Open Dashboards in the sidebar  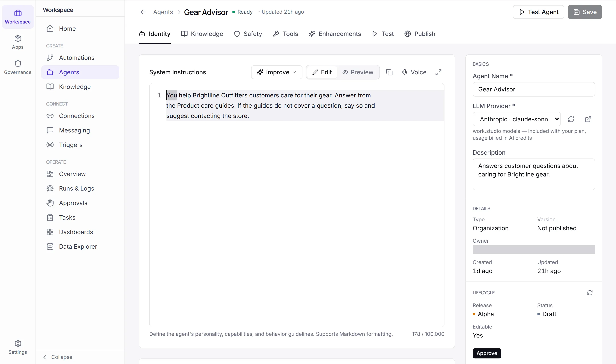point(80,232)
